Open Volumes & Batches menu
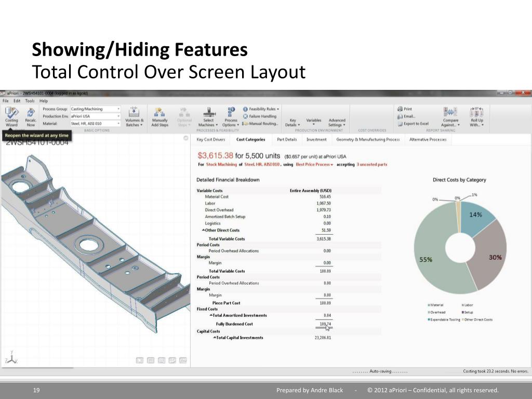This screenshot has height=399, width=532. point(134,117)
